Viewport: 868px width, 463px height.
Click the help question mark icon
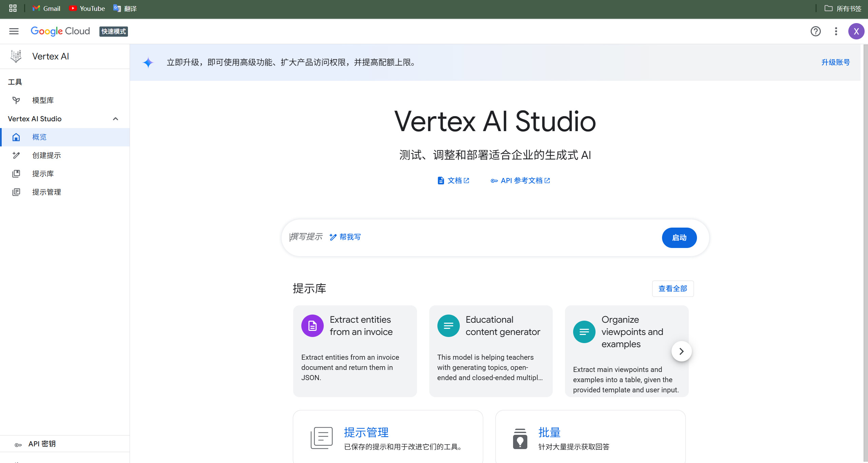(815, 31)
